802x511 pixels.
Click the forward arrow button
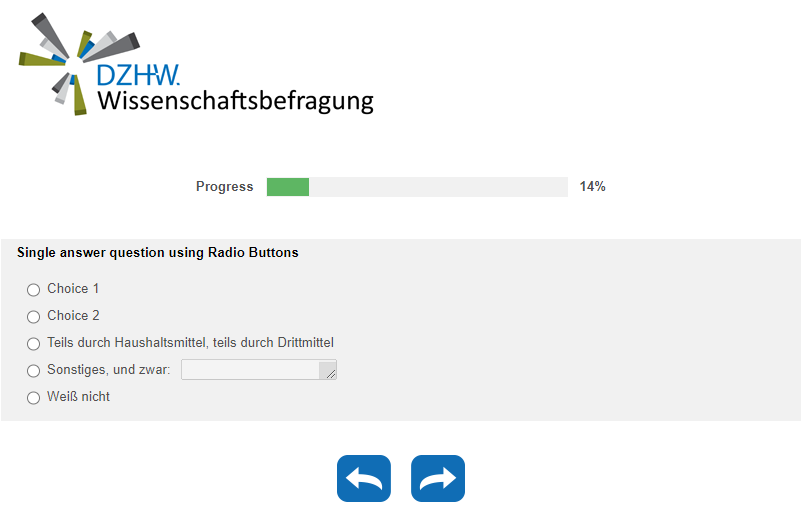[438, 478]
